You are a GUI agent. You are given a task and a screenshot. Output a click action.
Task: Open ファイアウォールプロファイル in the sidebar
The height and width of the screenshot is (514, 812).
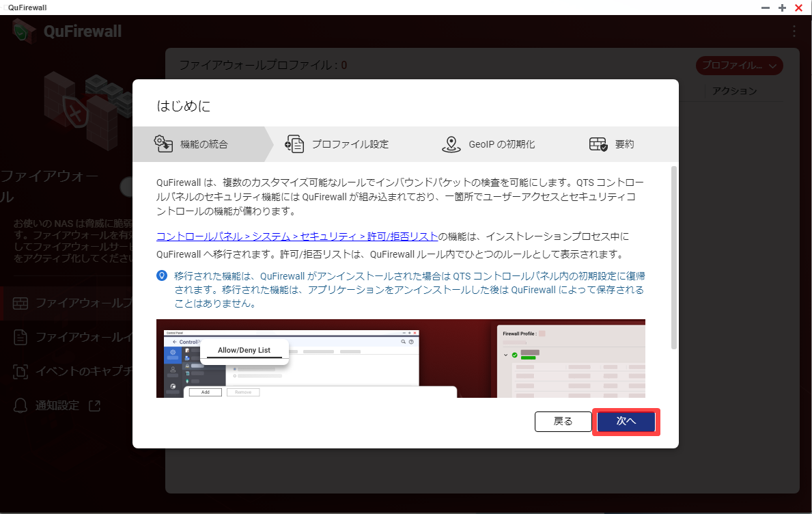pyautogui.click(x=66, y=303)
